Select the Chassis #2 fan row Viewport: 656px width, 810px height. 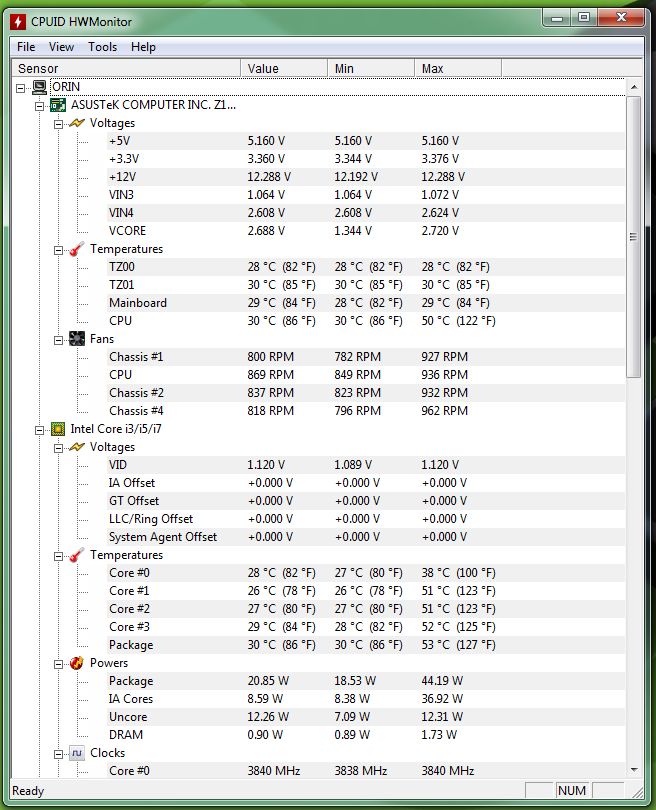366,393
